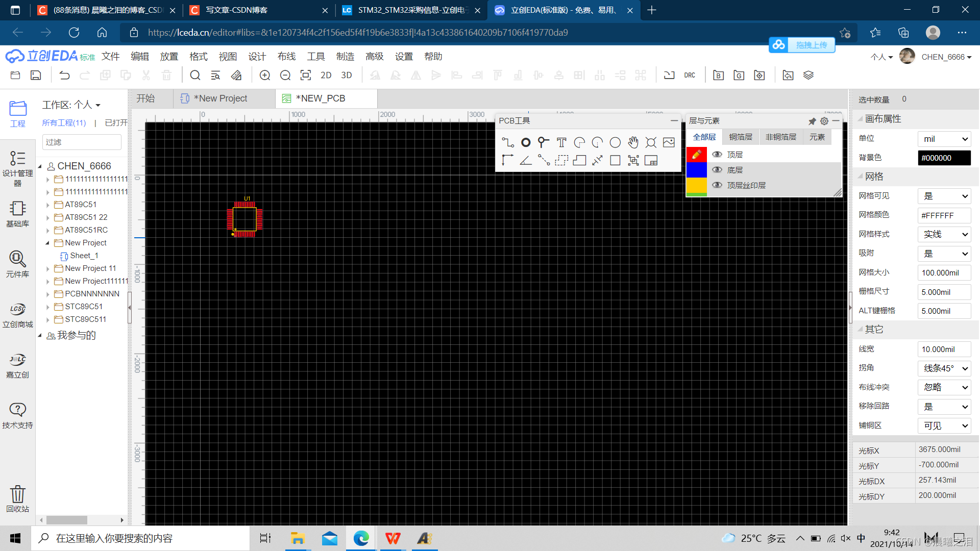980x551 pixels.
Task: Expand the STC89C51 project folder
Action: [x=48, y=307]
